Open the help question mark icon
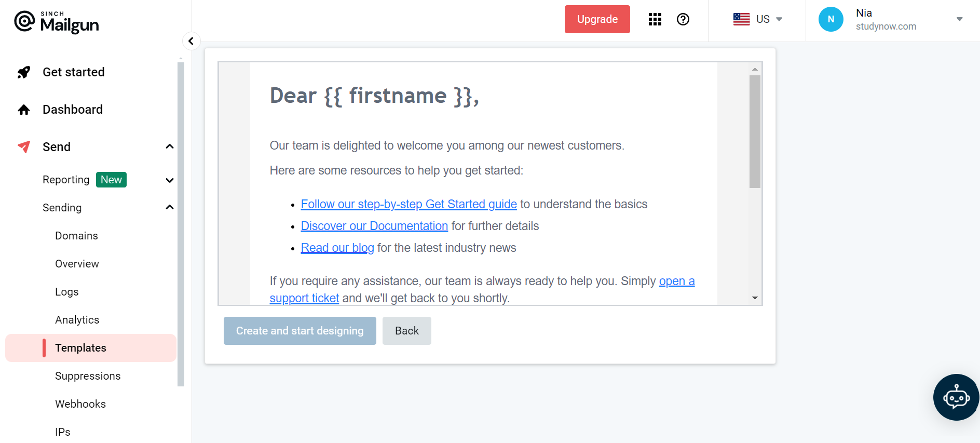The width and height of the screenshot is (980, 443). [x=683, y=19]
